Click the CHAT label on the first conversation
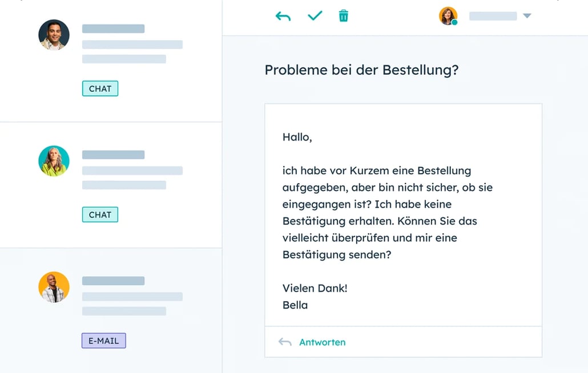Image resolution: width=588 pixels, height=373 pixels. pos(100,88)
